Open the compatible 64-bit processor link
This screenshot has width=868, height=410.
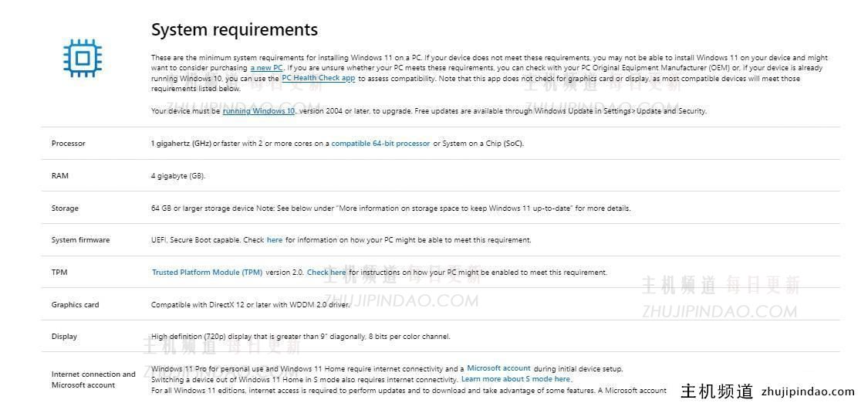(x=380, y=144)
